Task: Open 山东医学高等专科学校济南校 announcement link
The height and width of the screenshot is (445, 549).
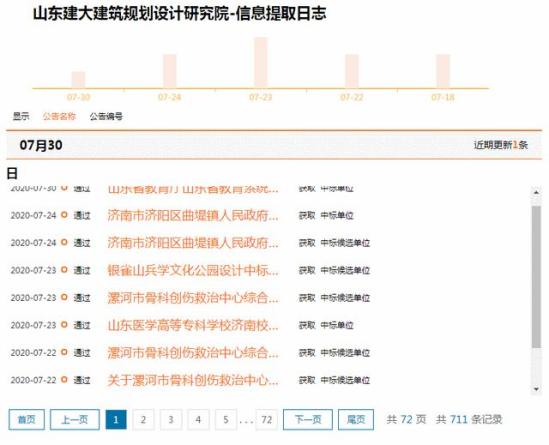Action: (193, 325)
